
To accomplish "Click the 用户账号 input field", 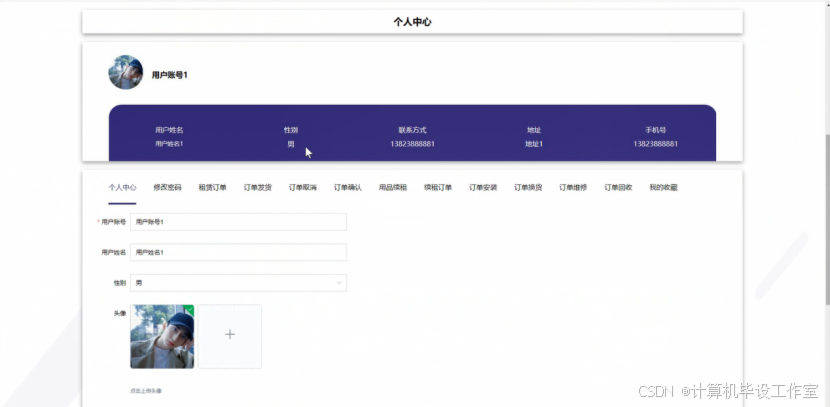I will 238,222.
